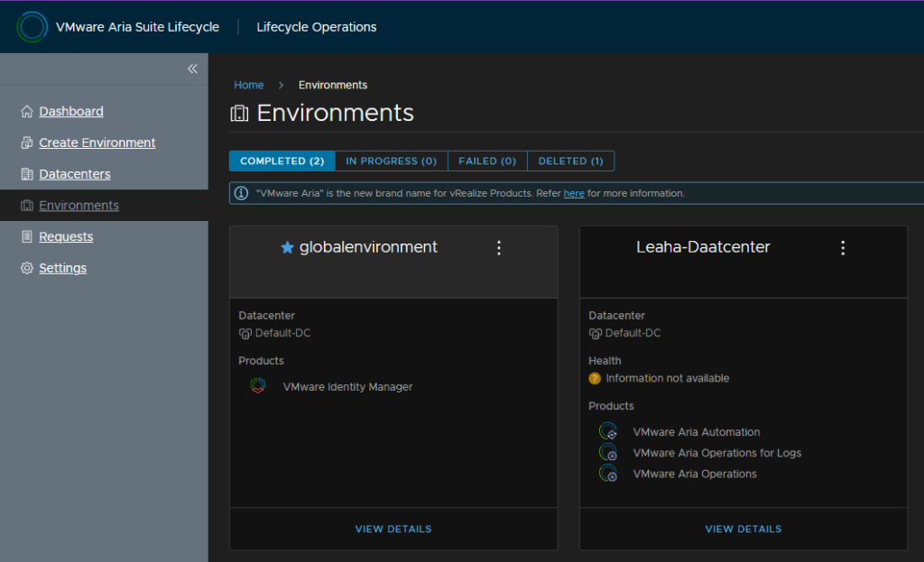Go to Datacenters in the sidebar
This screenshot has width=924, height=562.
point(75,174)
